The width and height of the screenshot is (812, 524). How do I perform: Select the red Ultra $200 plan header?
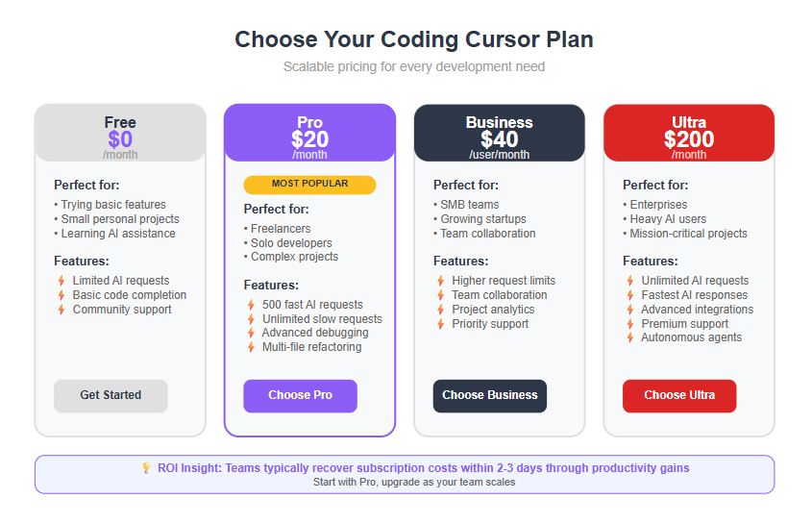[689, 133]
